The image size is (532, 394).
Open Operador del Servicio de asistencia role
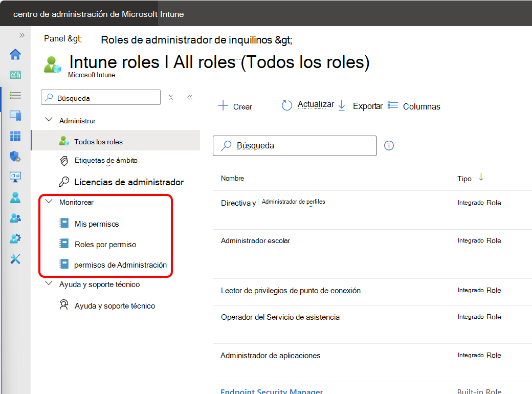point(280,317)
